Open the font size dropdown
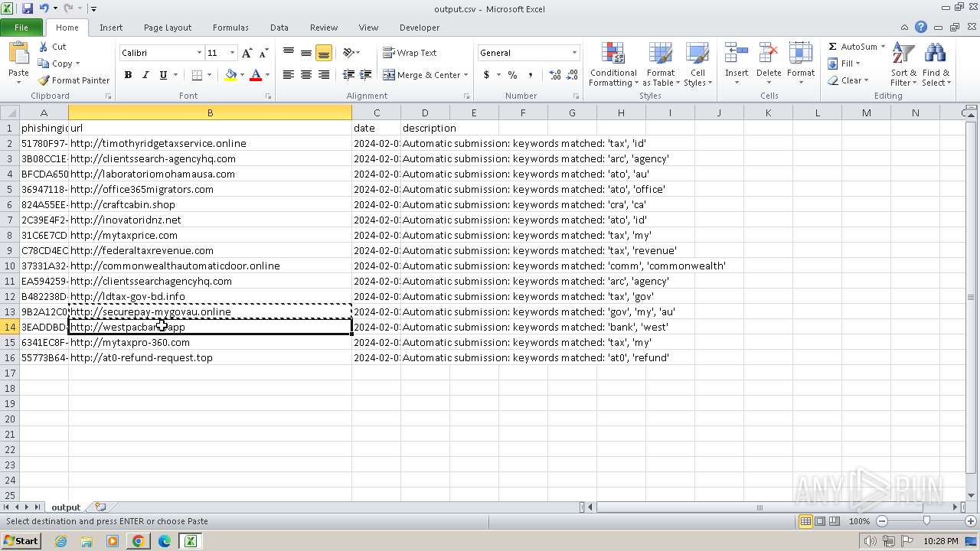Viewport: 980px width, 551px height. click(232, 53)
